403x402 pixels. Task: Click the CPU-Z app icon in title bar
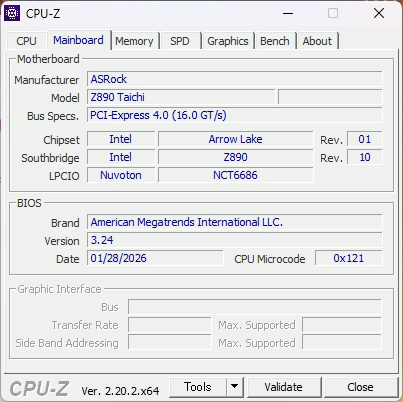coord(12,13)
